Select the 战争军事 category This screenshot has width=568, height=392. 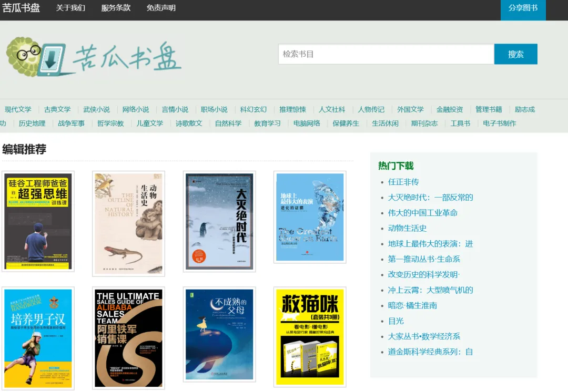click(72, 123)
